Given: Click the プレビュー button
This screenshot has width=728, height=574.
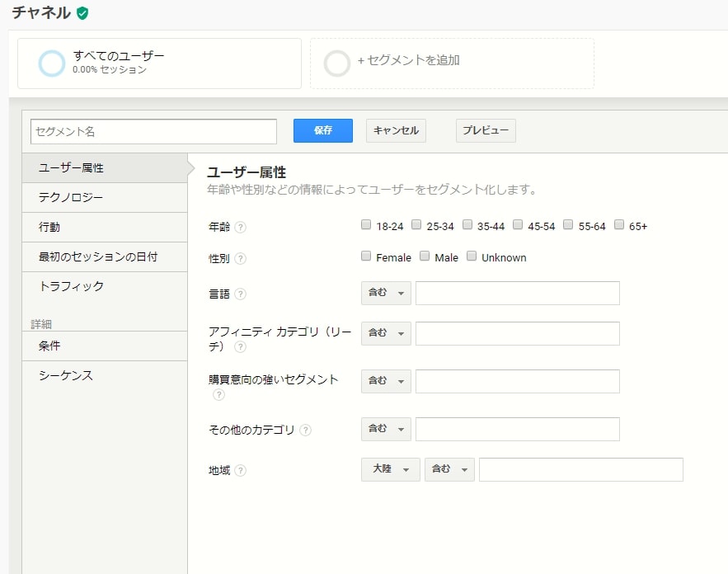Looking at the screenshot, I should point(486,130).
